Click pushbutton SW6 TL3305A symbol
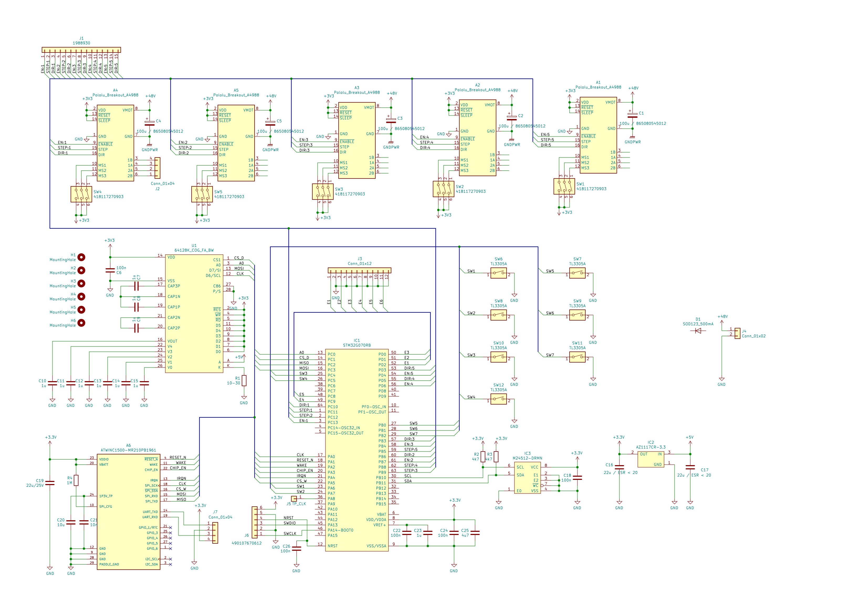This screenshot has height=614, width=868. pyautogui.click(x=499, y=273)
